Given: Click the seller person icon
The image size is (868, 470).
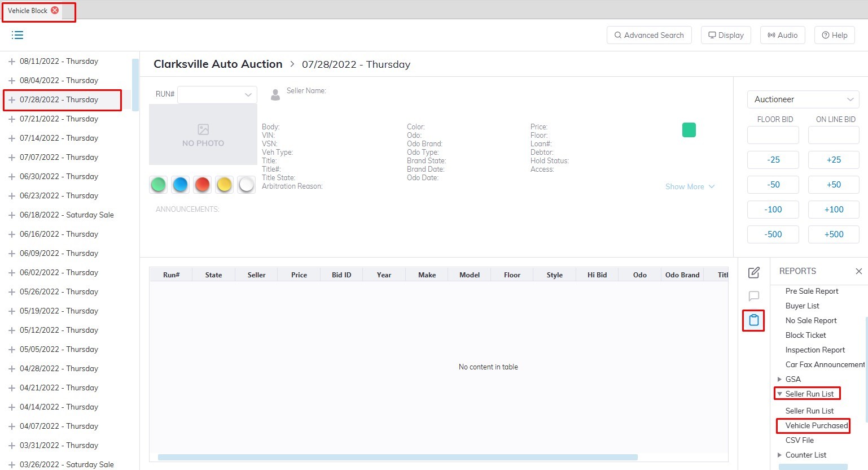Looking at the screenshot, I should pos(275,94).
